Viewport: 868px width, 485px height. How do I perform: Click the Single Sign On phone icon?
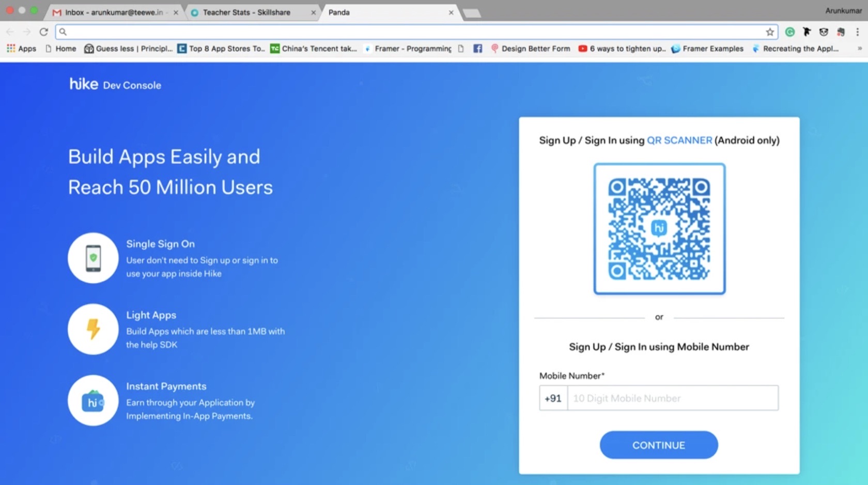(x=93, y=258)
